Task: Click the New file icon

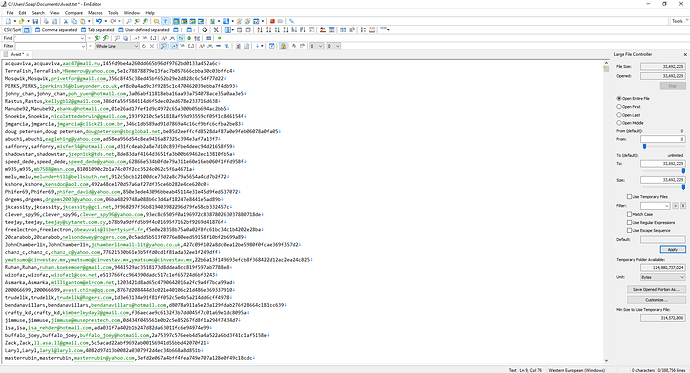Action: [8, 21]
